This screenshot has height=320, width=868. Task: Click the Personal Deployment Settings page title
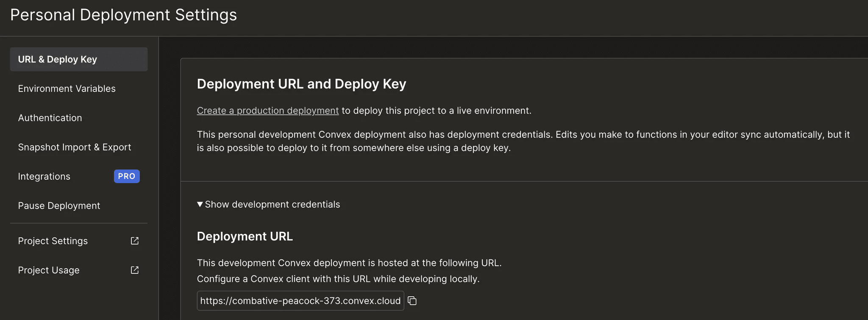click(123, 15)
